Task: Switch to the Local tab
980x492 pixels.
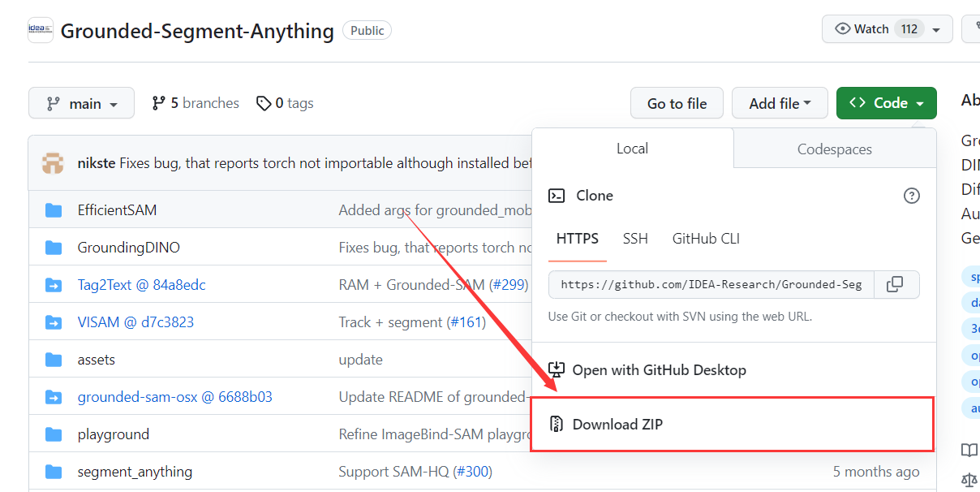Action: click(632, 149)
